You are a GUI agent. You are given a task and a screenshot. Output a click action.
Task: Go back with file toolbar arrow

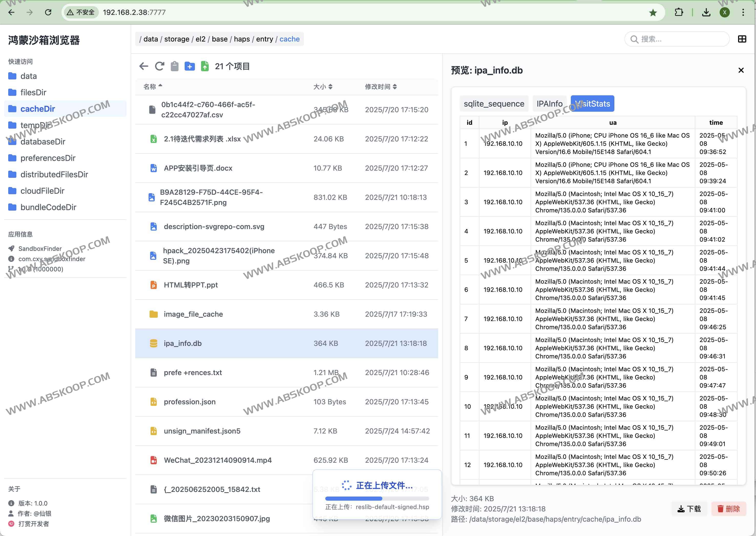click(144, 66)
